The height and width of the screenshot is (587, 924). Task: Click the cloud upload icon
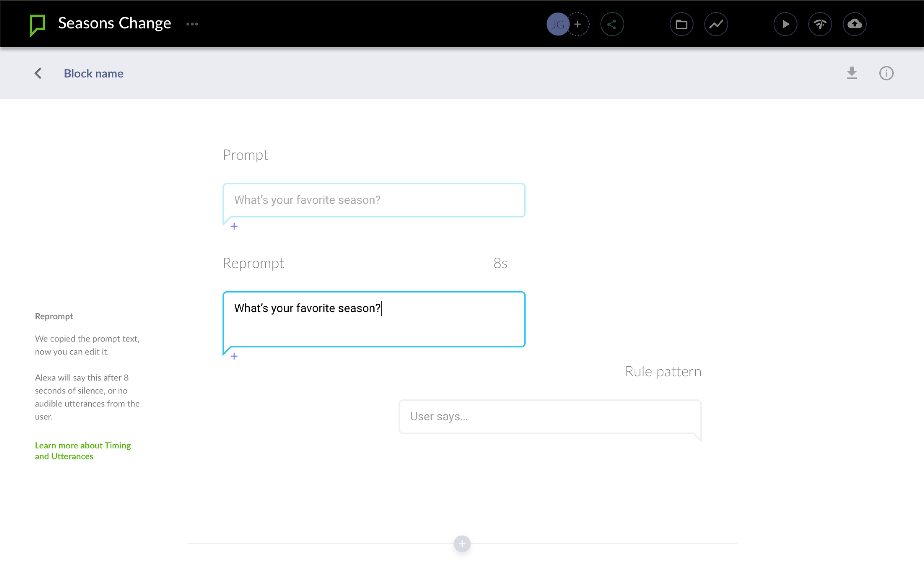854,24
